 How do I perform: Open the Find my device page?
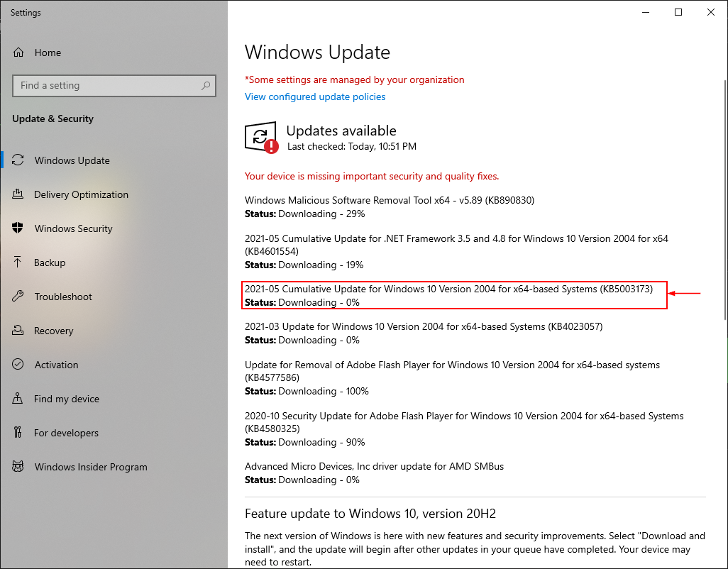pyautogui.click(x=66, y=399)
